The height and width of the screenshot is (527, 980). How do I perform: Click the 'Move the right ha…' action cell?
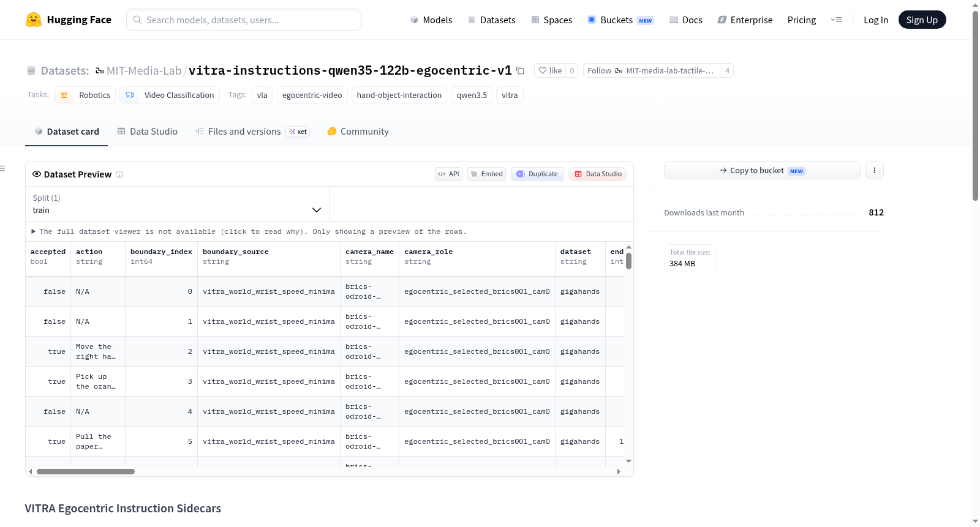pyautogui.click(x=98, y=351)
